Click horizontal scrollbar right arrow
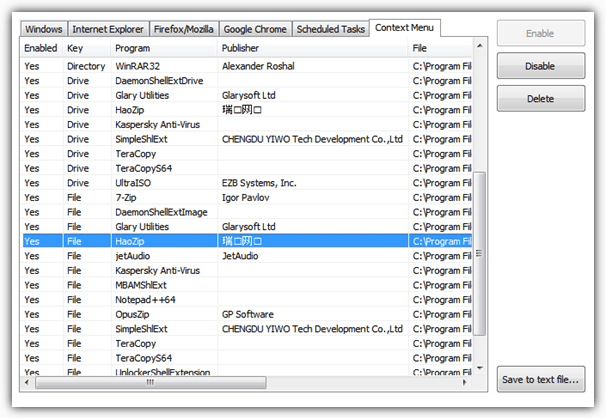Image resolution: width=606 pixels, height=418 pixels. 465,382
